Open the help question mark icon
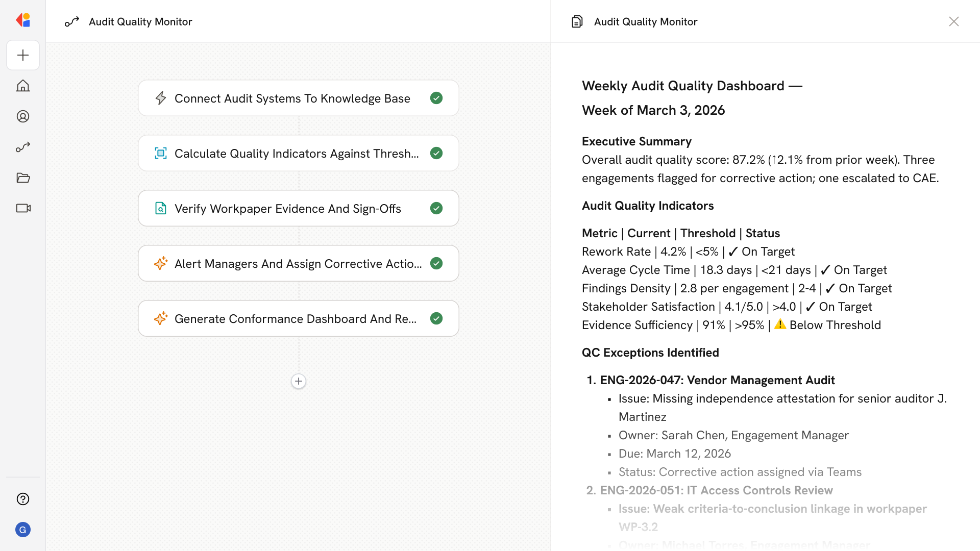The image size is (980, 551). 23,499
